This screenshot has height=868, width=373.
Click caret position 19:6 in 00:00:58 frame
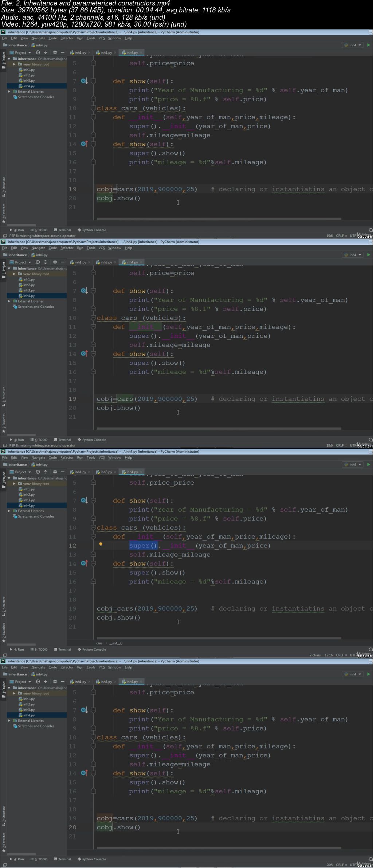[x=329, y=236]
